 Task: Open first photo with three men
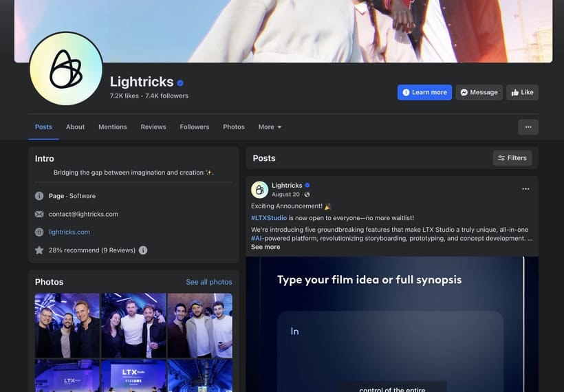coord(67,325)
